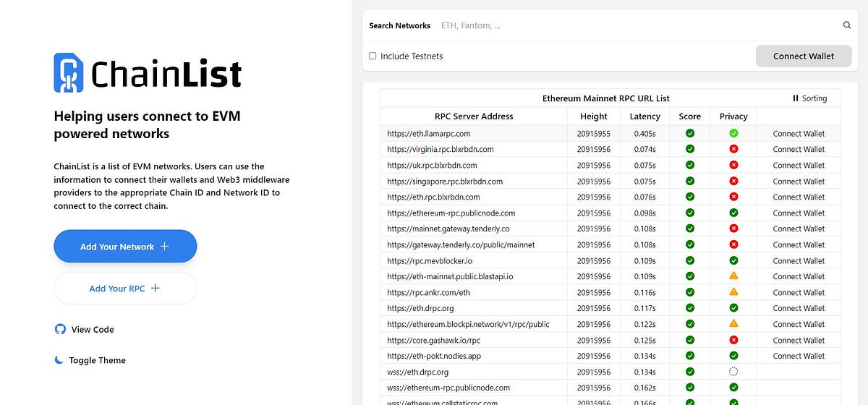Click the ChainList logo icon
Image resolution: width=868 pixels, height=405 pixels.
point(69,72)
